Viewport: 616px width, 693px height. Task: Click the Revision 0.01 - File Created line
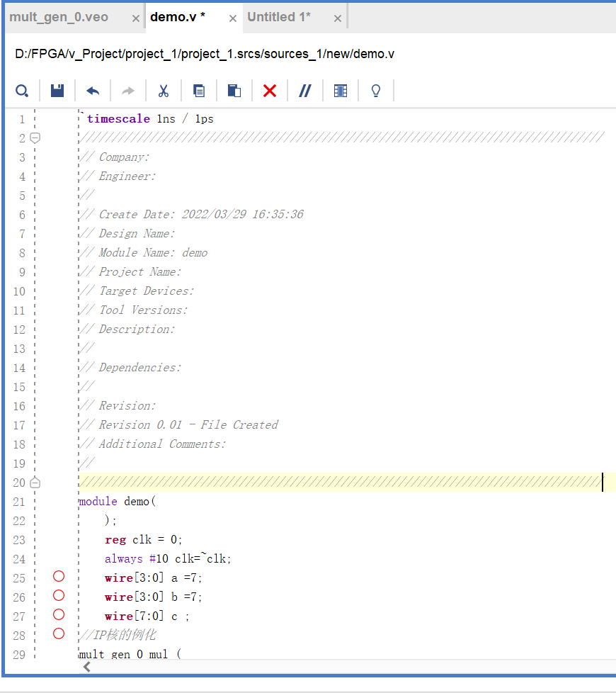pos(179,424)
